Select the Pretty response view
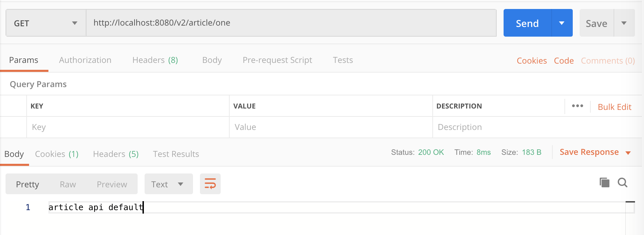This screenshot has width=644, height=235. click(x=27, y=184)
